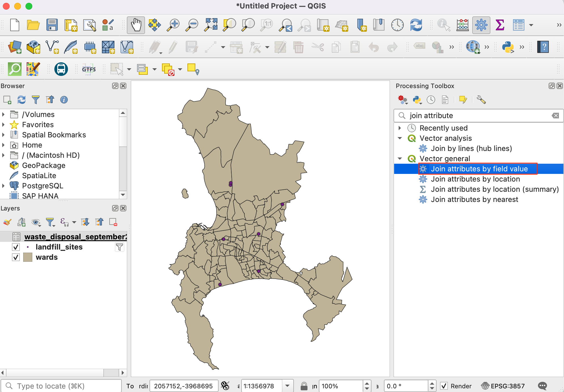The image size is (564, 392).
Task: Click the Refresh map icon
Action: 416,25
